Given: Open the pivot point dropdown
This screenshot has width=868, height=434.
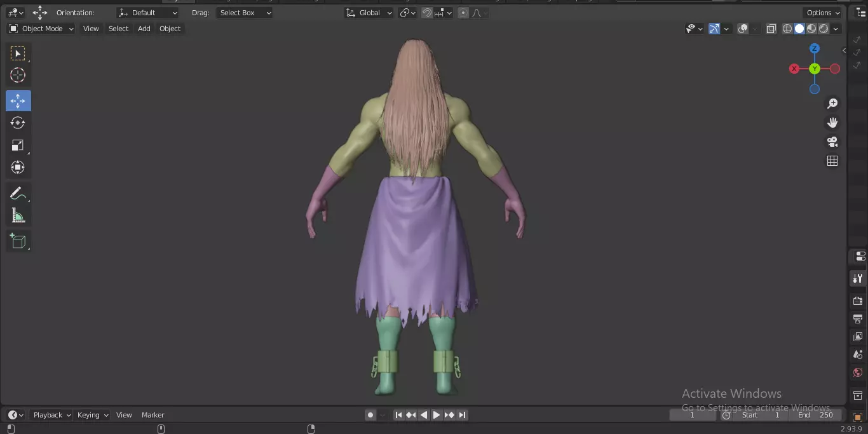Looking at the screenshot, I should tap(407, 13).
